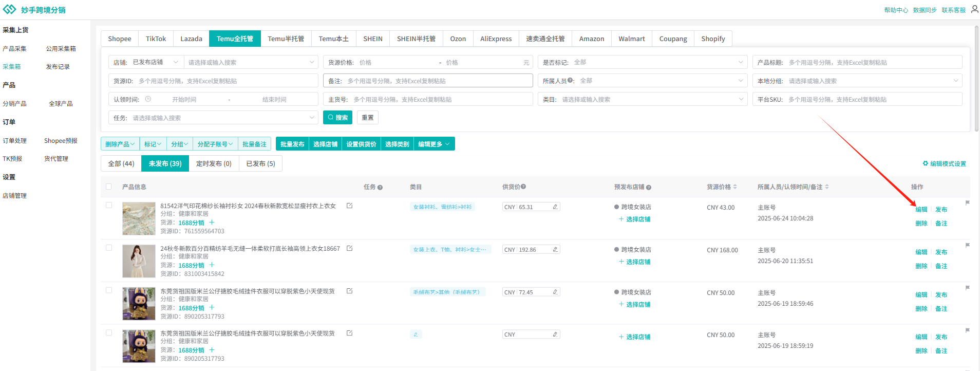Click 选择店铺 link in the row with no preset shop
The width and height of the screenshot is (980, 371).
(x=635, y=337)
